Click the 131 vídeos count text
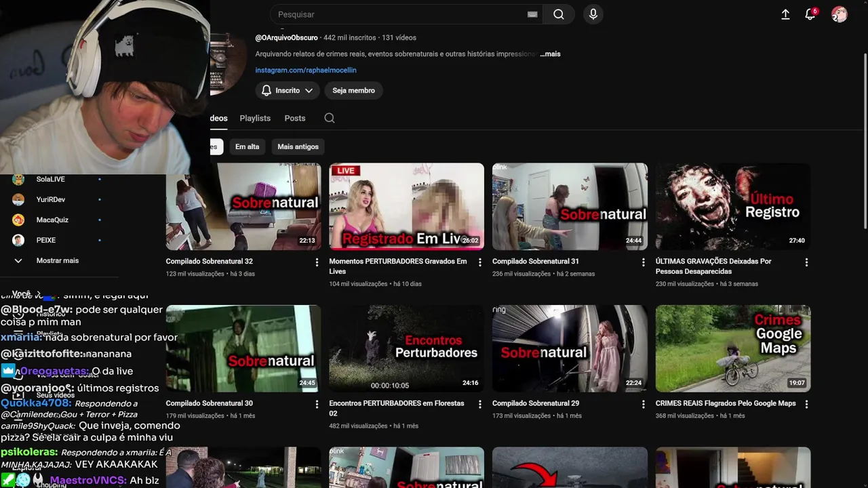 point(399,37)
